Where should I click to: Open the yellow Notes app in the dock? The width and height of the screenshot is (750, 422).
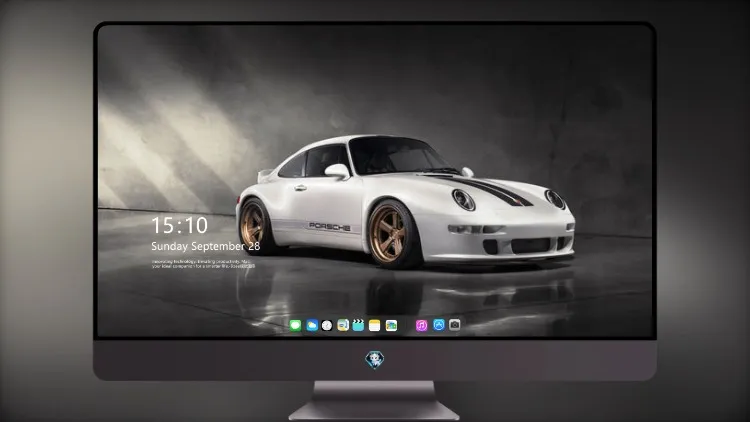pyautogui.click(x=375, y=325)
